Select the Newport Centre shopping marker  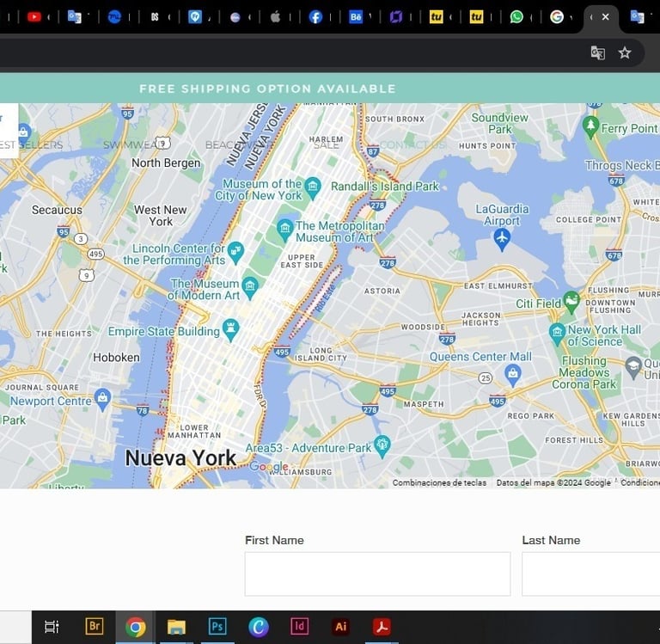click(x=103, y=400)
